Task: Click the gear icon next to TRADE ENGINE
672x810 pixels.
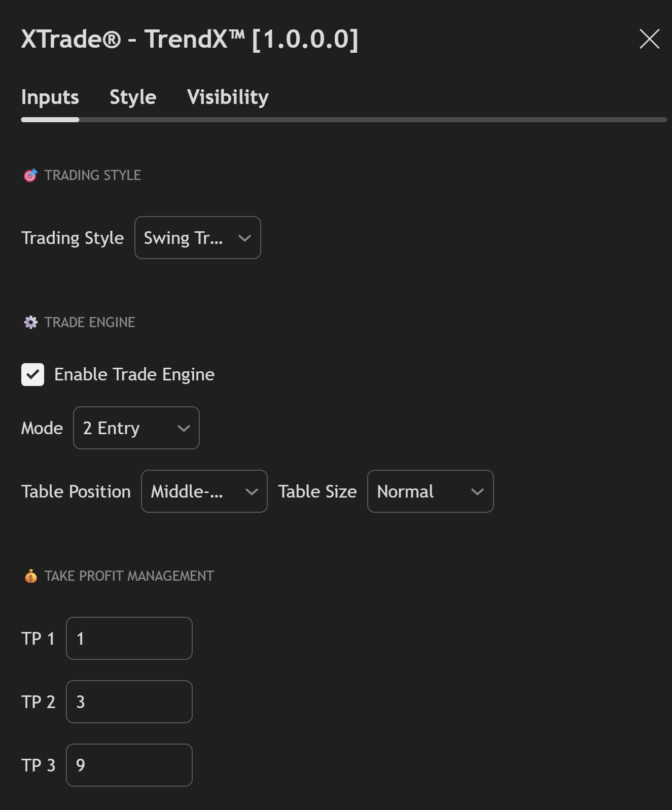Action: click(31, 322)
